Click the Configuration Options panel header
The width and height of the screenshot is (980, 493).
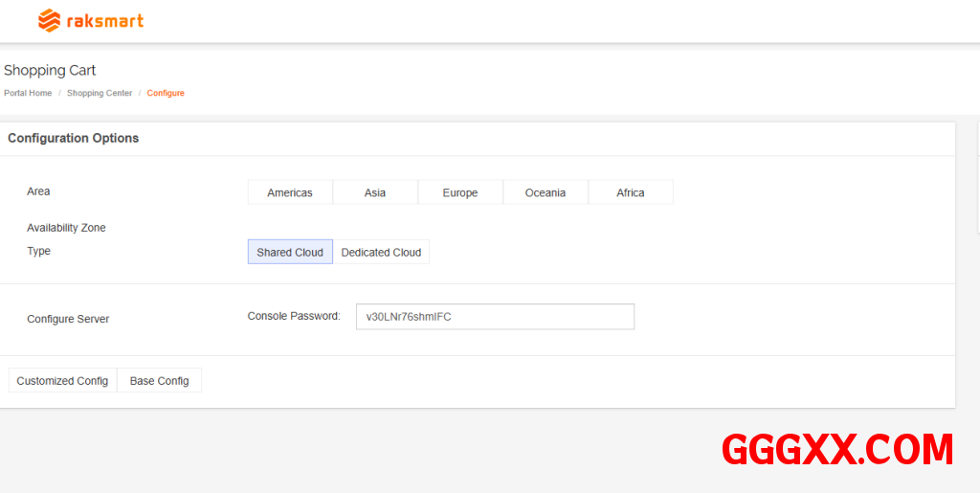click(x=74, y=139)
